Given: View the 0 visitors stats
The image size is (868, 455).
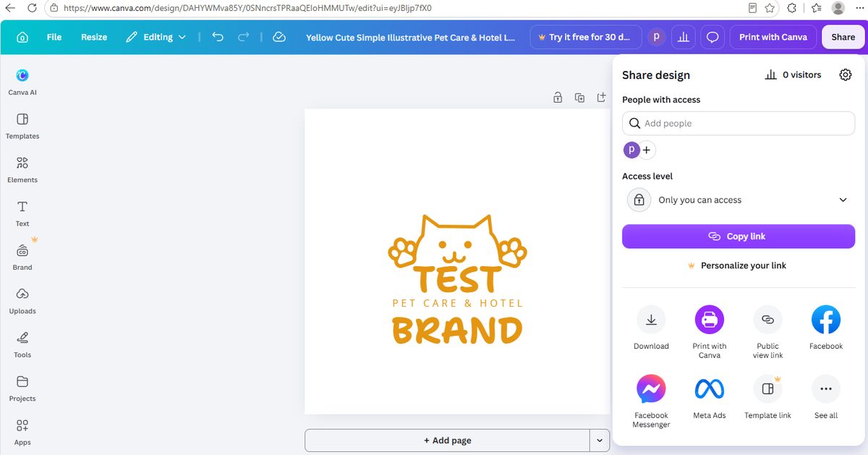Looking at the screenshot, I should pos(793,75).
